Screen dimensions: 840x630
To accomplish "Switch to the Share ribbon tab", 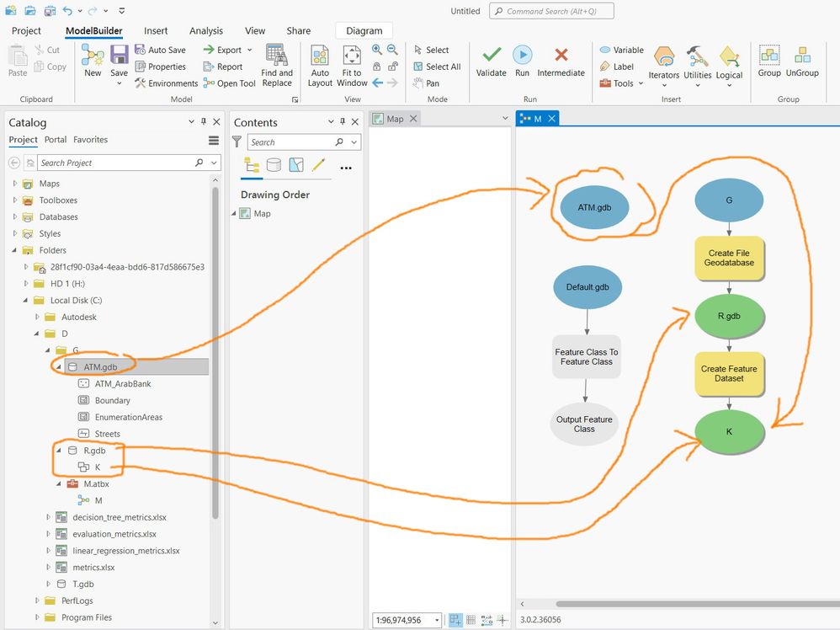I will tap(299, 30).
